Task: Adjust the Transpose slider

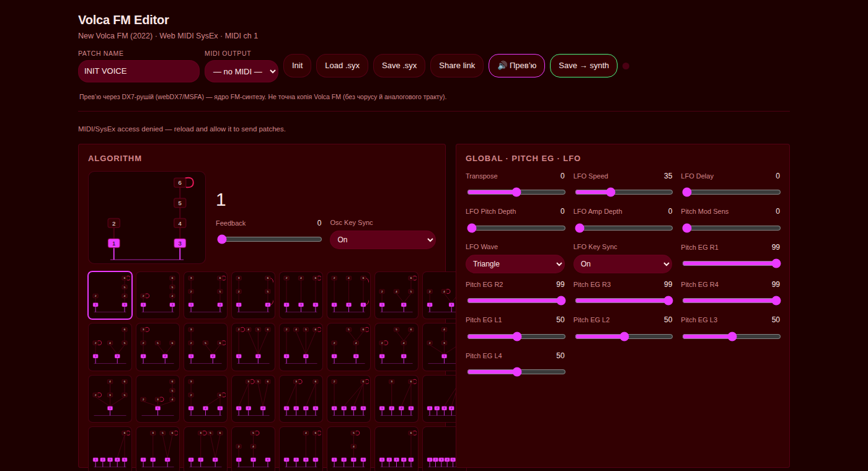Action: tap(516, 192)
